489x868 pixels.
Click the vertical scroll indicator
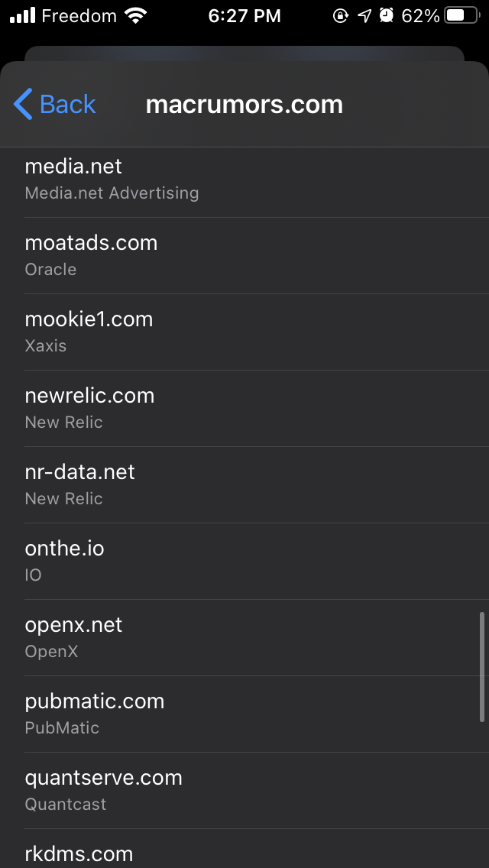click(x=481, y=666)
